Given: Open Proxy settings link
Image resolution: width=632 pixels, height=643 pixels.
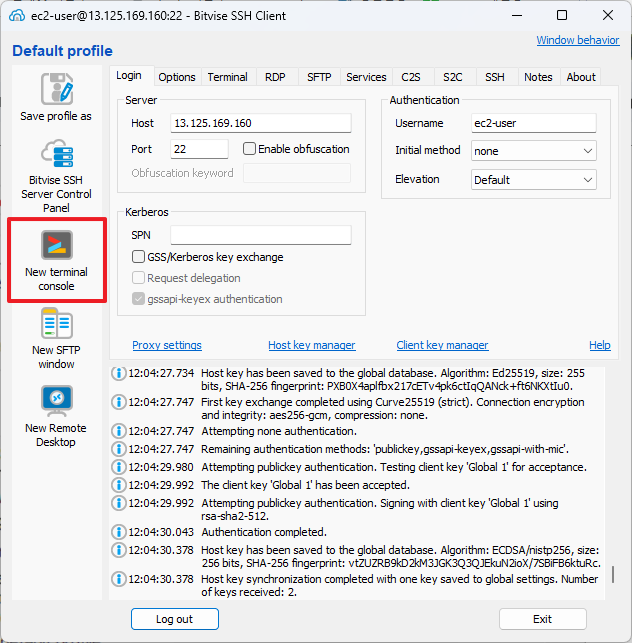Looking at the screenshot, I should tap(167, 345).
